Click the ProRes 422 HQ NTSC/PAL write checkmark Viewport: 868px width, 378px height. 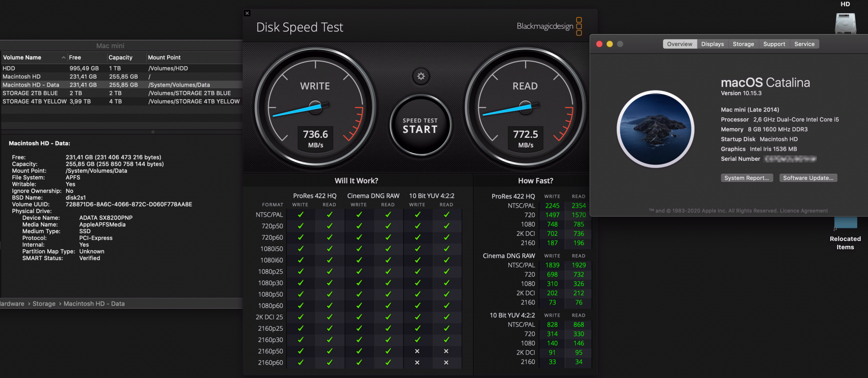pyautogui.click(x=300, y=215)
